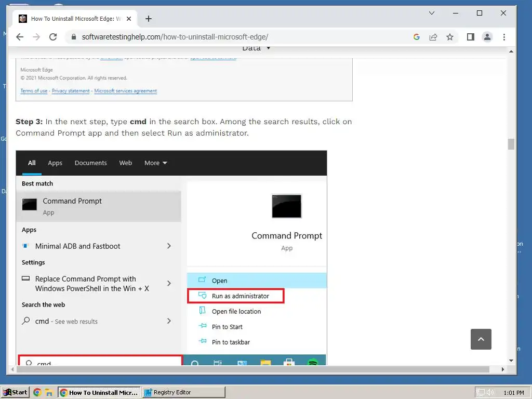Click the How To Uninstall Micr... taskbar button
Image resolution: width=532 pixels, height=399 pixels.
99,392
